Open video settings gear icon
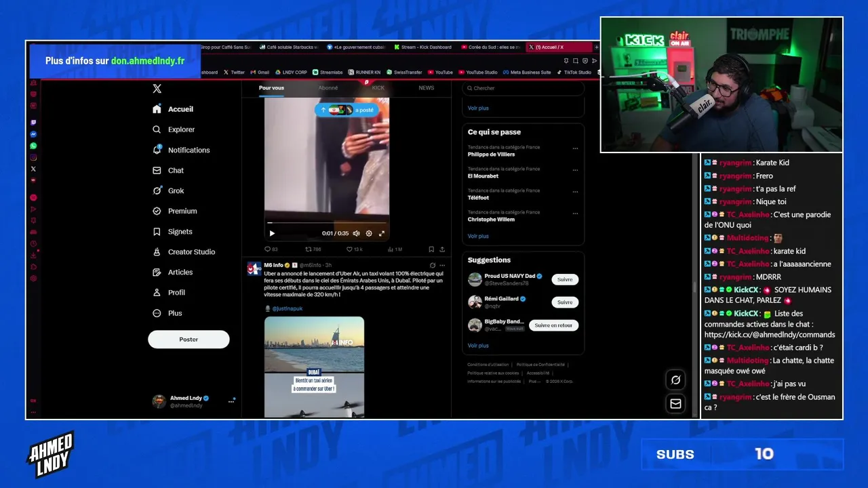The image size is (868, 488). click(369, 233)
